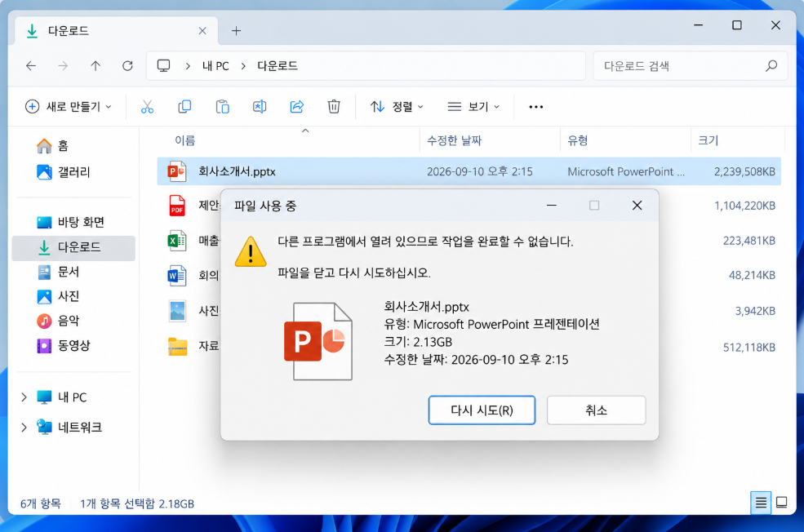
Task: Minimize the 파일 사용 중 dialog
Action: 552,206
